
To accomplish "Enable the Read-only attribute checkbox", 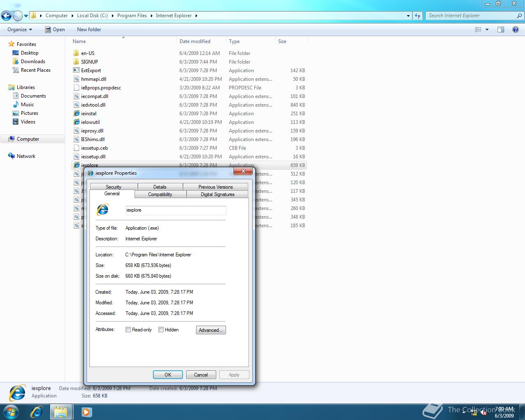I will (128, 330).
